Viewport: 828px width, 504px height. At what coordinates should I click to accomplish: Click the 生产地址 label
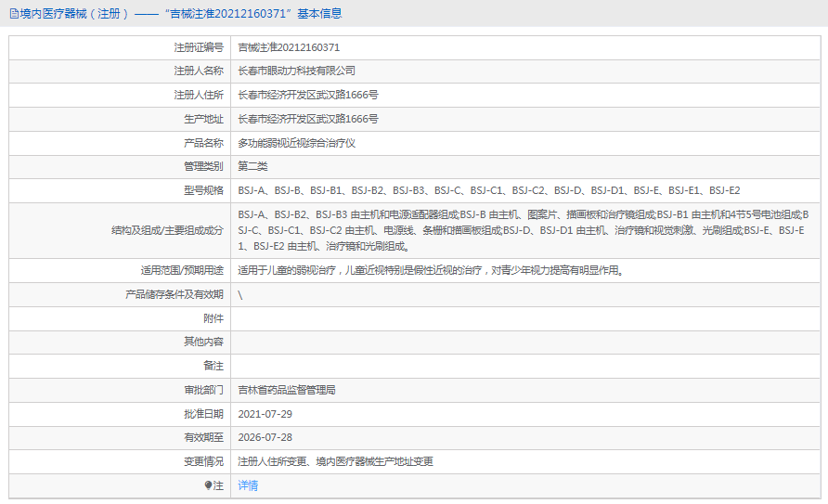point(204,120)
